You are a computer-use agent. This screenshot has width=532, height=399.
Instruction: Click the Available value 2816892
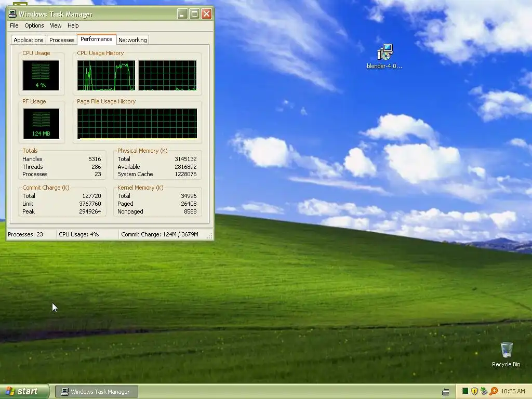185,167
